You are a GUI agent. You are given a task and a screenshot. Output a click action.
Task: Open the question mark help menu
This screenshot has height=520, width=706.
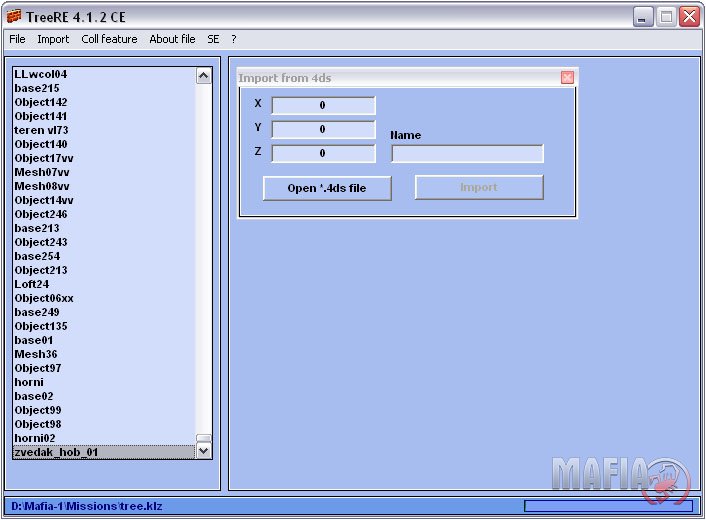[x=234, y=39]
